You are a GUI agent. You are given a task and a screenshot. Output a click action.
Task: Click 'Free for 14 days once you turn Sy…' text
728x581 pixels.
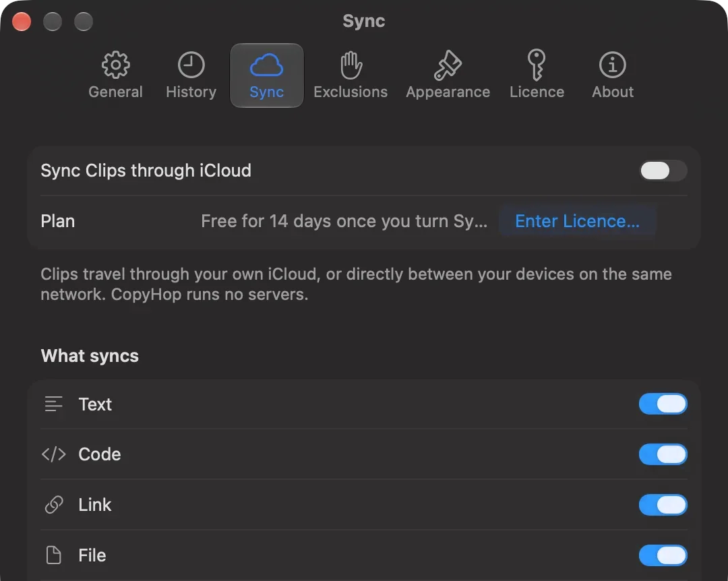[x=344, y=221]
